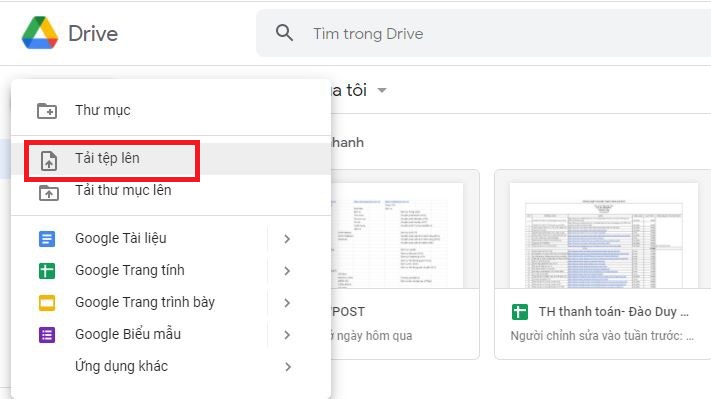Open the 'TH thanh toán- Đào Duy' spreadsheet thumbnail
The height and width of the screenshot is (399, 711).
pyautogui.click(x=604, y=235)
